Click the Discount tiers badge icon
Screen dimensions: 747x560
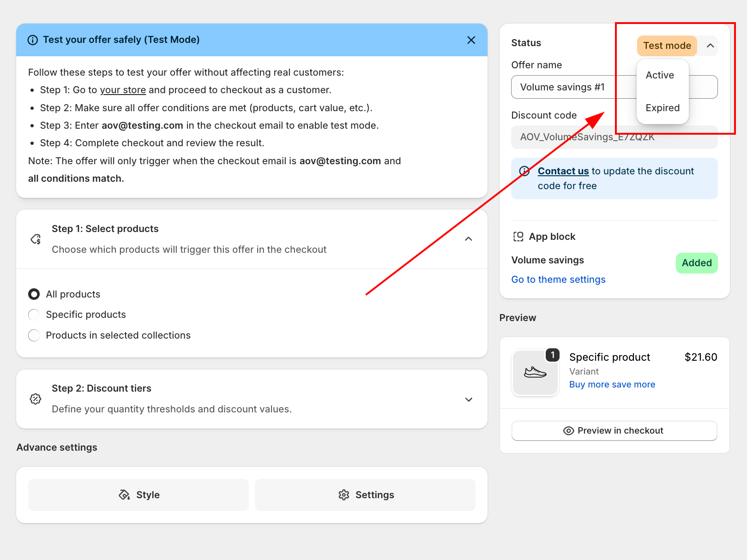pos(36,399)
